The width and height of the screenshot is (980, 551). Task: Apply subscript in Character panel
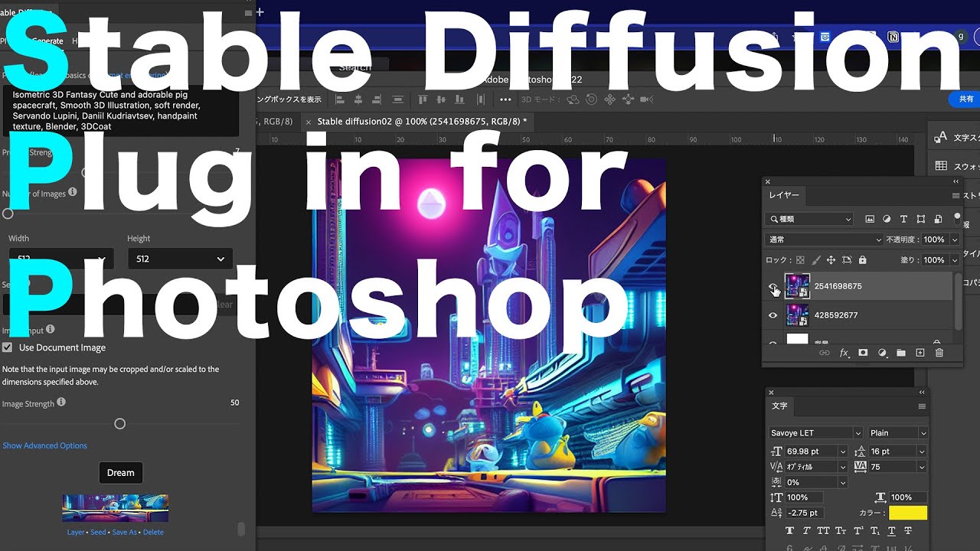tap(874, 531)
